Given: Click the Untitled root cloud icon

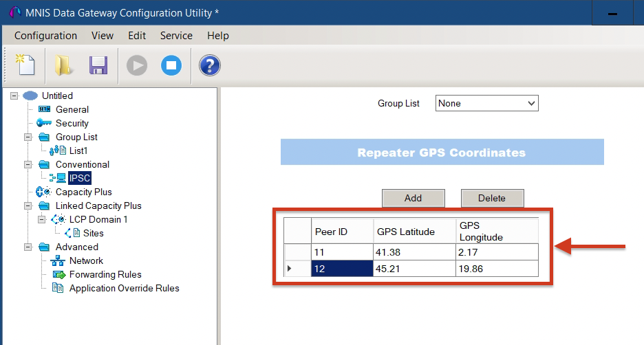Looking at the screenshot, I should 30,96.
